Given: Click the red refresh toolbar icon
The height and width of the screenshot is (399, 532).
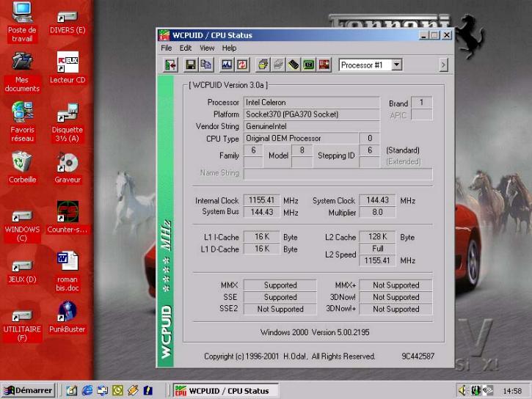Looking at the screenshot, I should click(242, 65).
